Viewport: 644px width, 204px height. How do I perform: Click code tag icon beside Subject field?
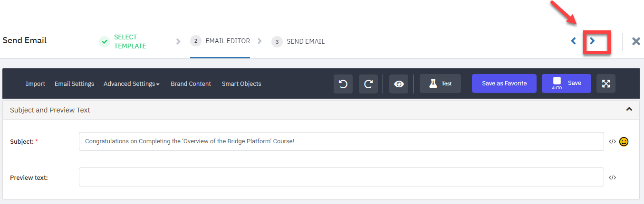[613, 141]
